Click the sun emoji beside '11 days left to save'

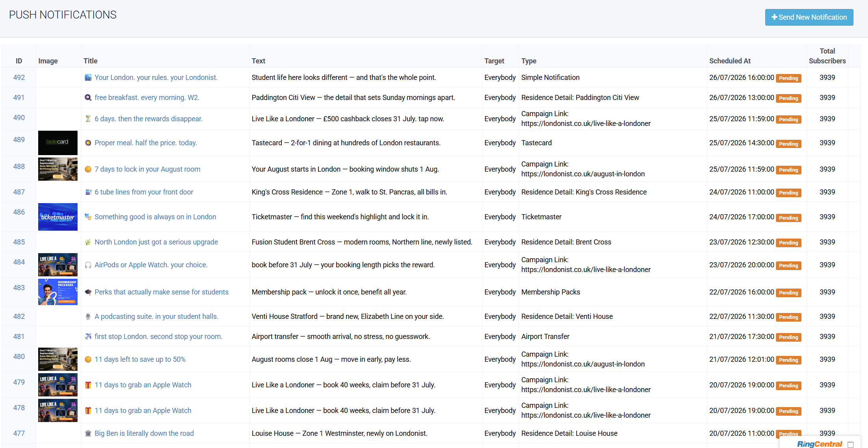(88, 359)
